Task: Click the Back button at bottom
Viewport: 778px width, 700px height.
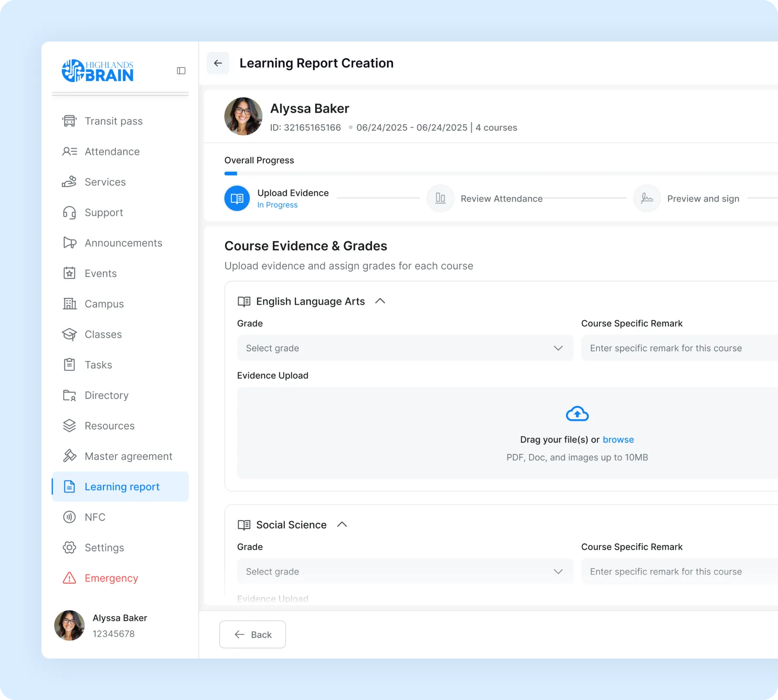Action: click(252, 634)
